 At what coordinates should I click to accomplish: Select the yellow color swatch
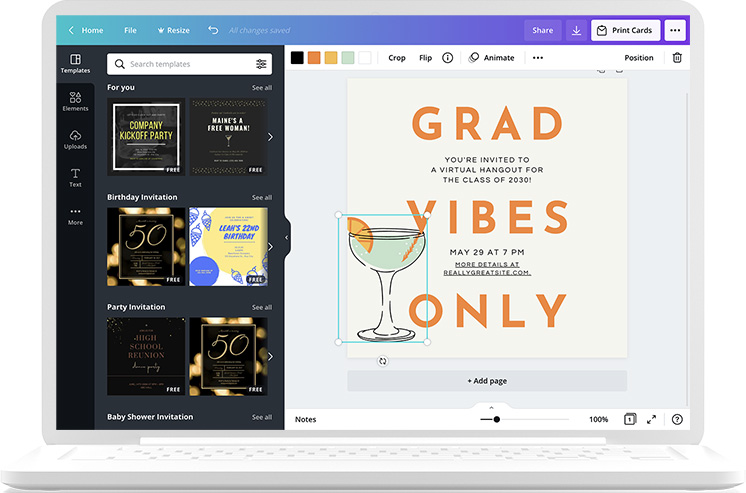(331, 58)
